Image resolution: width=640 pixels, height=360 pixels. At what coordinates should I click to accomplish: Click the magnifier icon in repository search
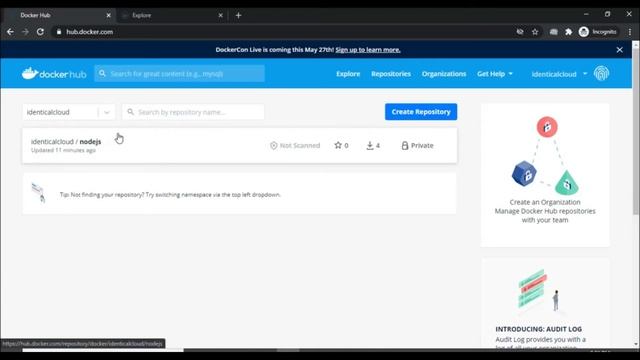130,112
